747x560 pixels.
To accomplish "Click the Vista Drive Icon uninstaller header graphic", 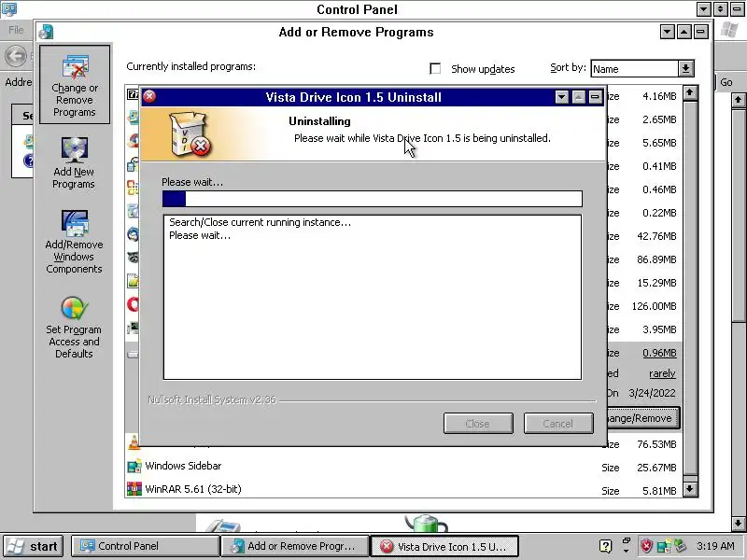I will (x=190, y=134).
